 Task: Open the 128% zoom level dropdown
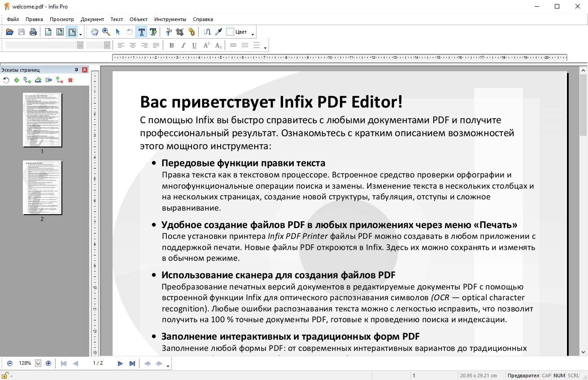38,363
